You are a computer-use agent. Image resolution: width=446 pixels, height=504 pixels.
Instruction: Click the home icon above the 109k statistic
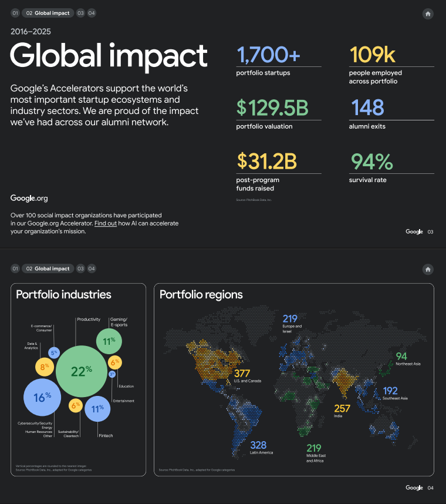click(x=428, y=14)
